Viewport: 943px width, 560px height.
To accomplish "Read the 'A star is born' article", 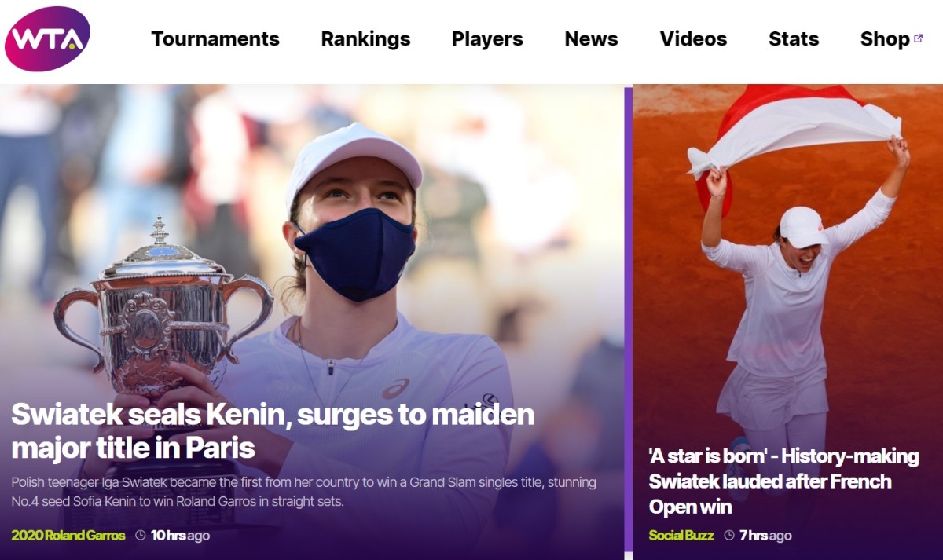I will point(783,481).
